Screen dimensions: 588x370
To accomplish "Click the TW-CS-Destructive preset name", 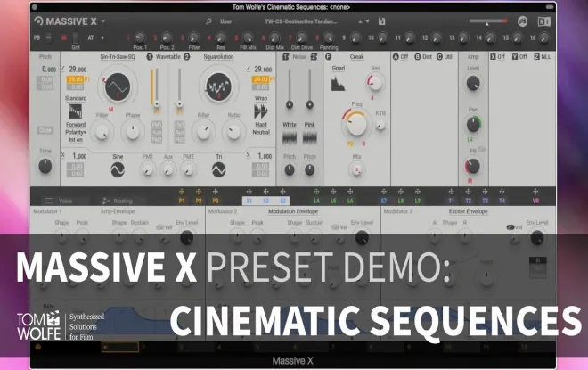I will [301, 21].
